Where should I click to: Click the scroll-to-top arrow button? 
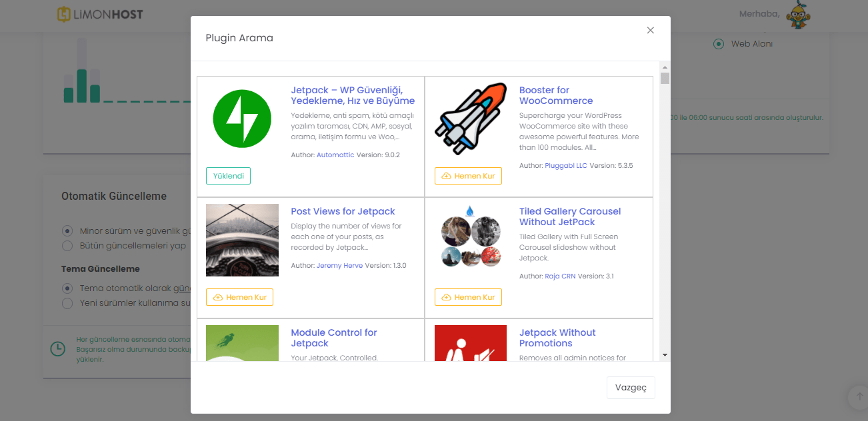pos(858,397)
